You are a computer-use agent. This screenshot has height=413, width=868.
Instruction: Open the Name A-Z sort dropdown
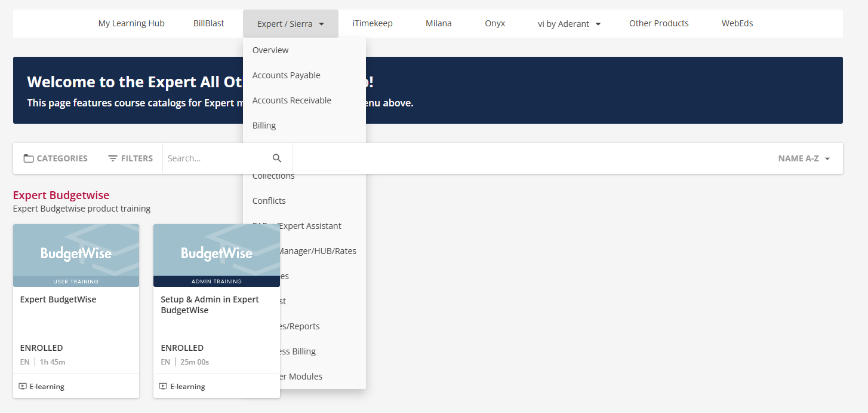coord(804,158)
